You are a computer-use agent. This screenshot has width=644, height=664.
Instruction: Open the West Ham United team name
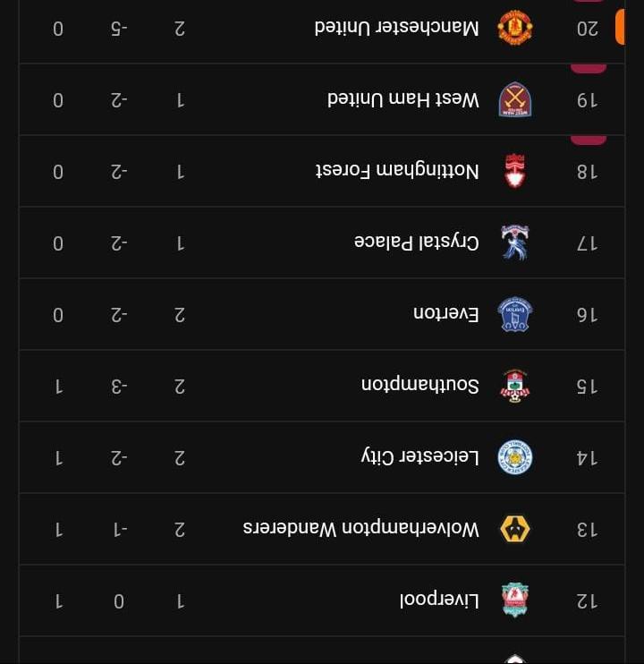click(x=403, y=99)
